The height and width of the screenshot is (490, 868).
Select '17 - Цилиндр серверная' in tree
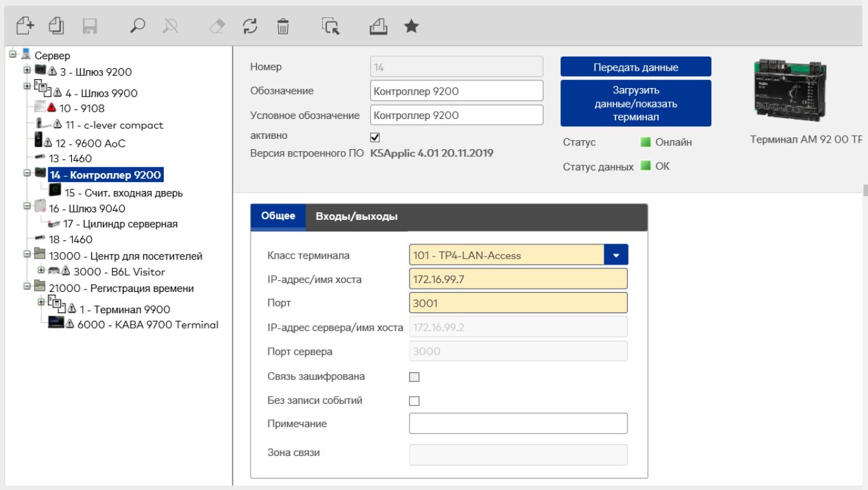click(120, 224)
